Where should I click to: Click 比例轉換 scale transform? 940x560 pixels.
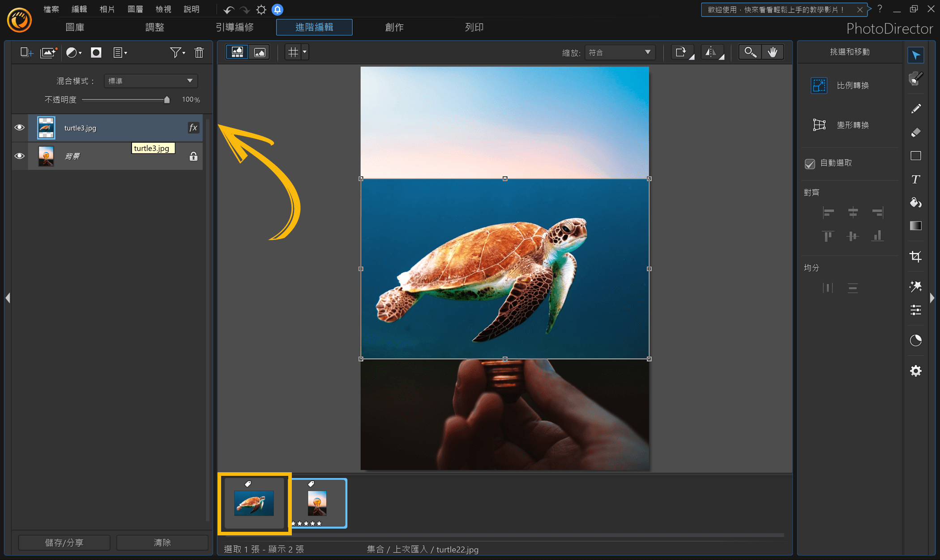[x=840, y=85]
